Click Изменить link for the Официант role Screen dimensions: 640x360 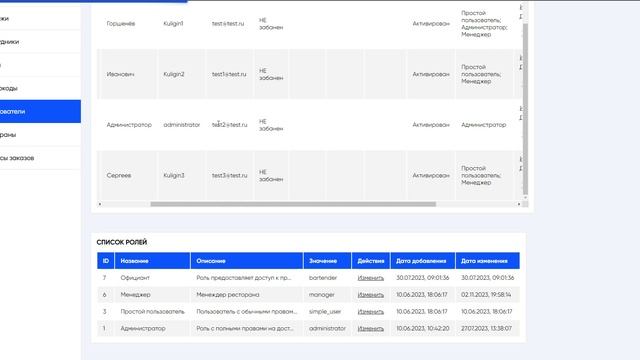click(x=371, y=278)
